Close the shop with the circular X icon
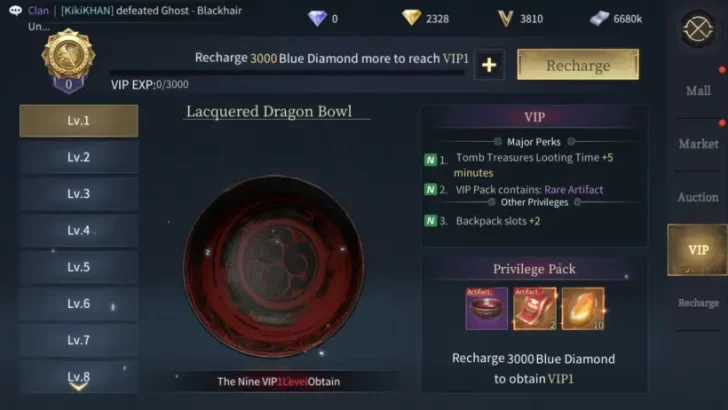 698,29
